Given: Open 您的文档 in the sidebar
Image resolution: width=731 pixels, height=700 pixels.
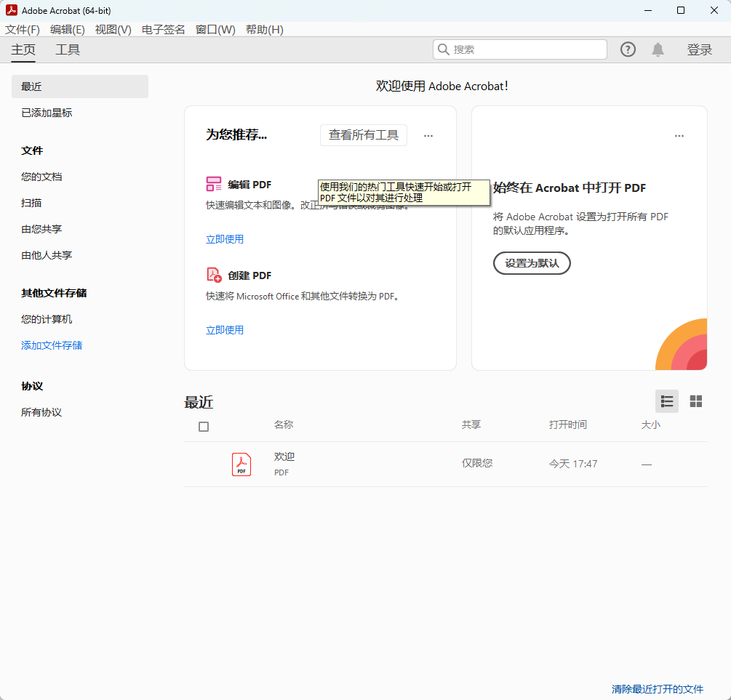Looking at the screenshot, I should pos(41,177).
